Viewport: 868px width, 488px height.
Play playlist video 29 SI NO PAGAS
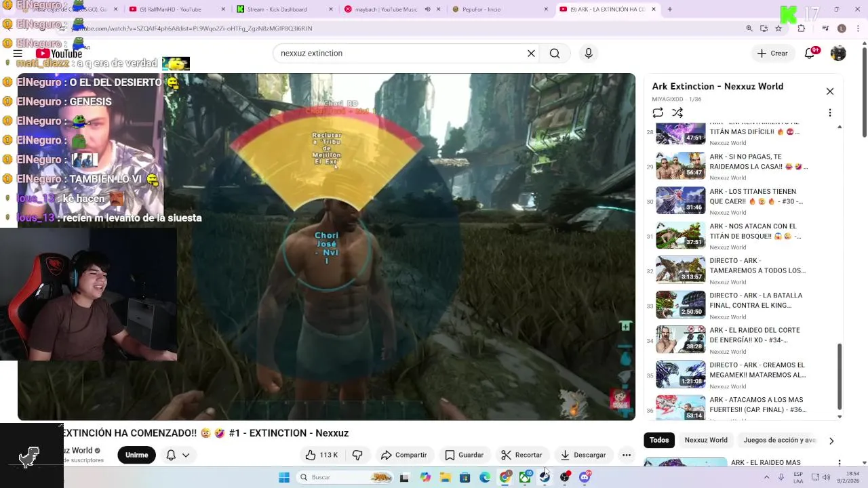pyautogui.click(x=743, y=166)
